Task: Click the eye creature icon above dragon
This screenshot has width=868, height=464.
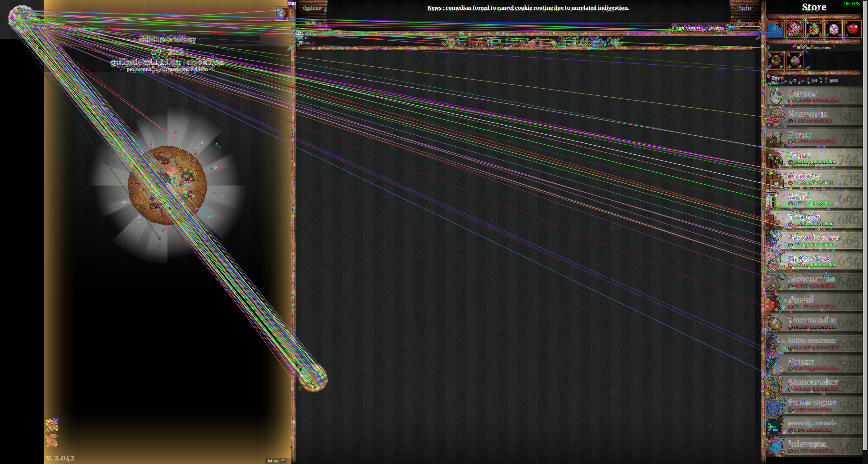Action: (52, 425)
